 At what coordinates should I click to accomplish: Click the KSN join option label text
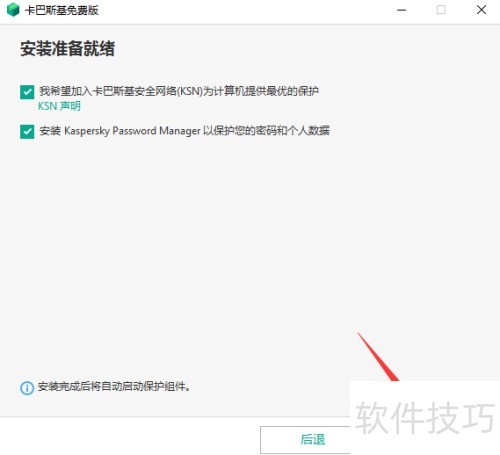point(179,91)
